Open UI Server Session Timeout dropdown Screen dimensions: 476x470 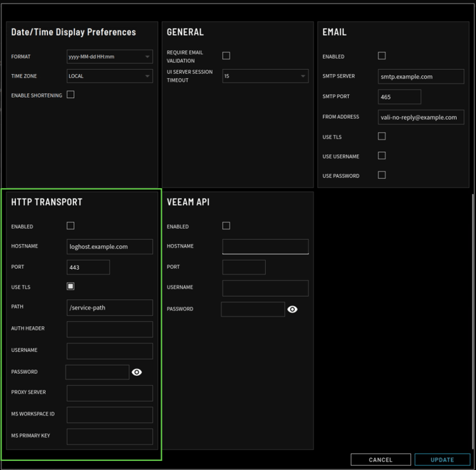[x=265, y=76]
